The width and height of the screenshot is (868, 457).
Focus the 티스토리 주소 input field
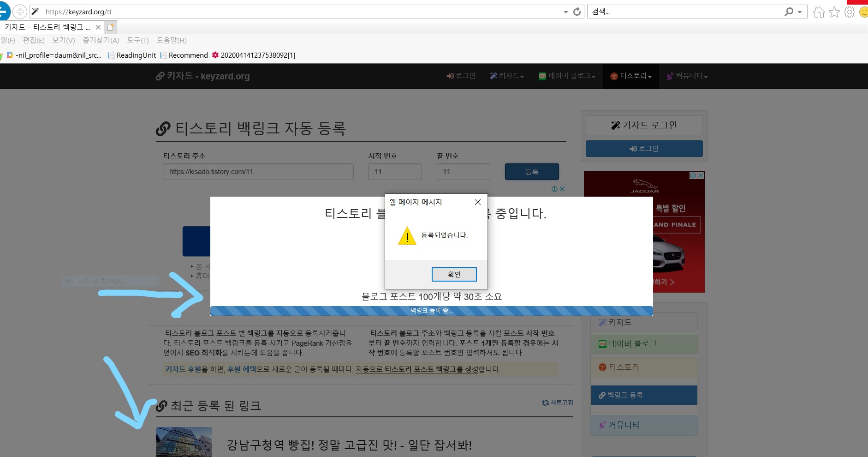(258, 172)
